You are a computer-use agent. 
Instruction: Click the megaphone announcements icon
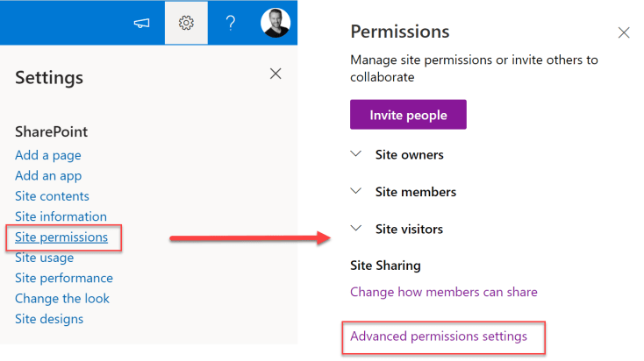(141, 24)
